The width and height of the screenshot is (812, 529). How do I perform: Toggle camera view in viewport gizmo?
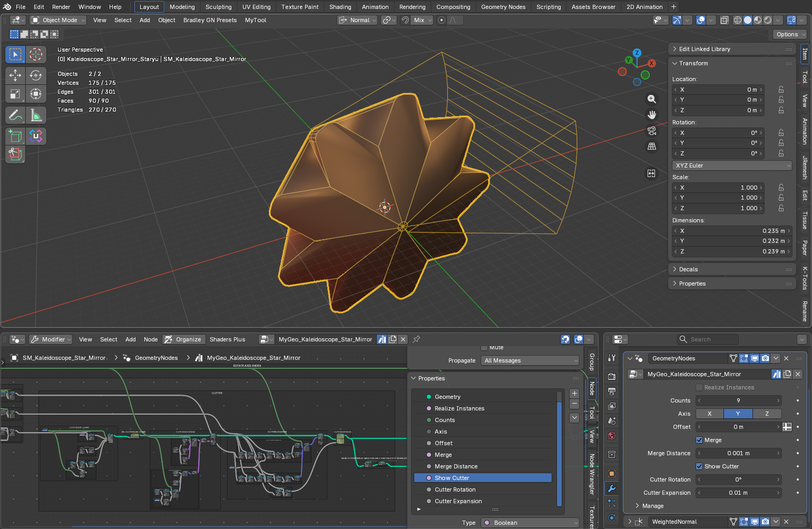(652, 131)
